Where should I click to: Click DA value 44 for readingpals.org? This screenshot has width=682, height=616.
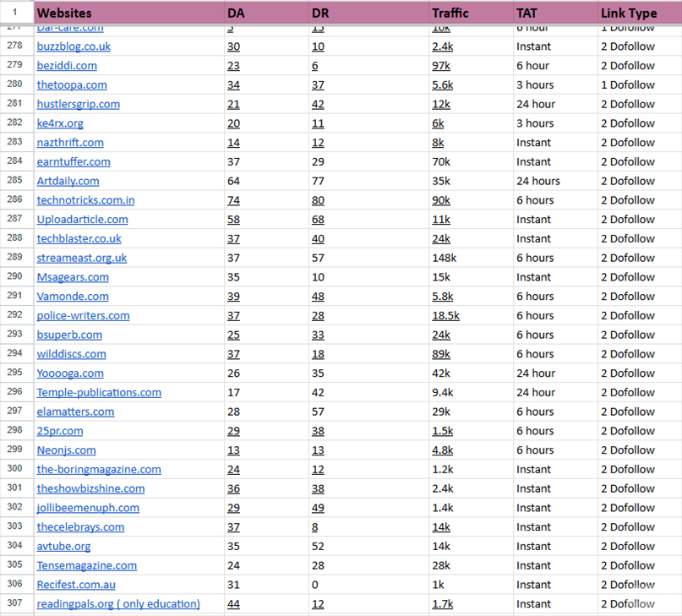point(233,604)
